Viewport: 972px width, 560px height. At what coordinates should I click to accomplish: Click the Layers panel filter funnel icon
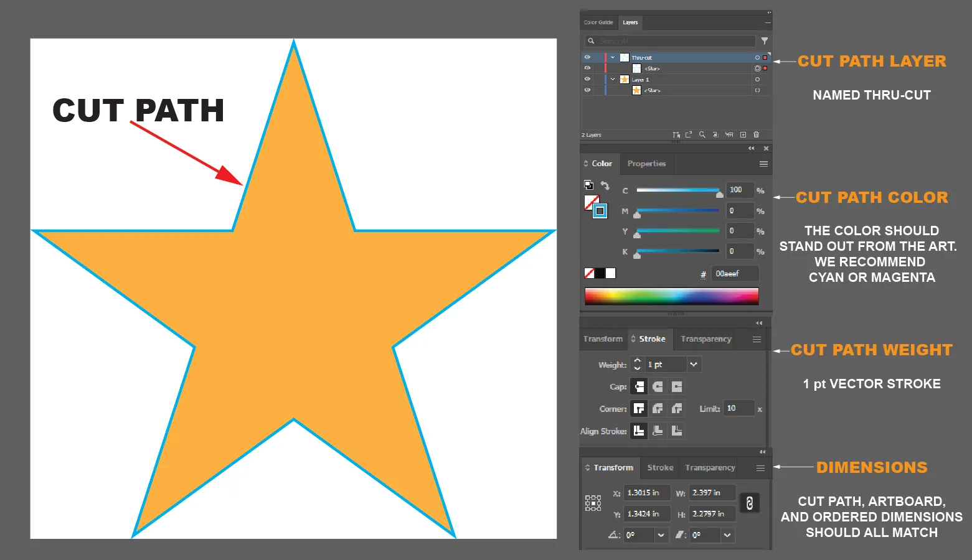pyautogui.click(x=764, y=41)
